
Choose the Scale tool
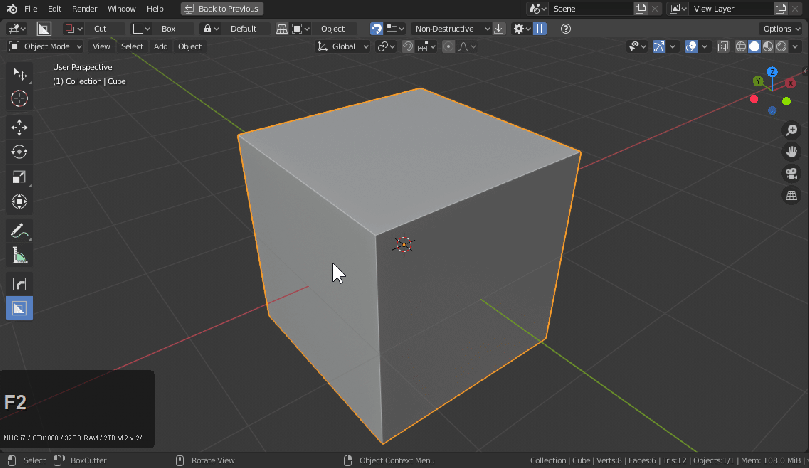19,177
